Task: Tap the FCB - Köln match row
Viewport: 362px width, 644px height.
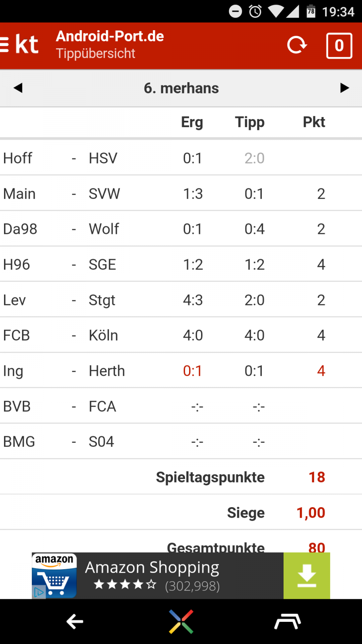Action: pyautogui.click(x=181, y=335)
